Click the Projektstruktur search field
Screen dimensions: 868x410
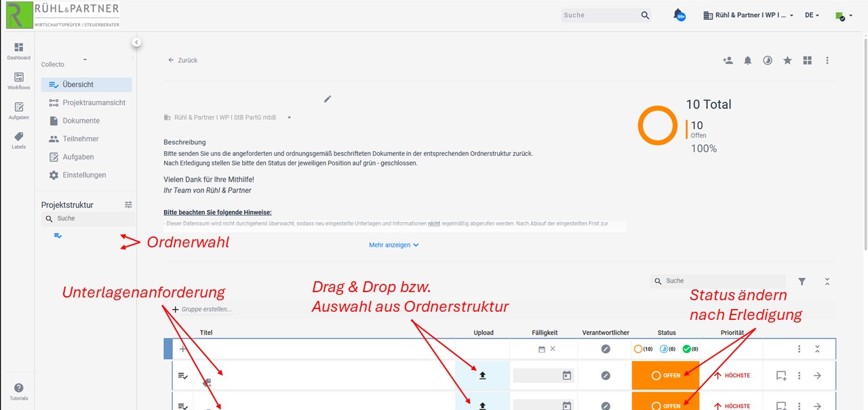[x=88, y=218]
